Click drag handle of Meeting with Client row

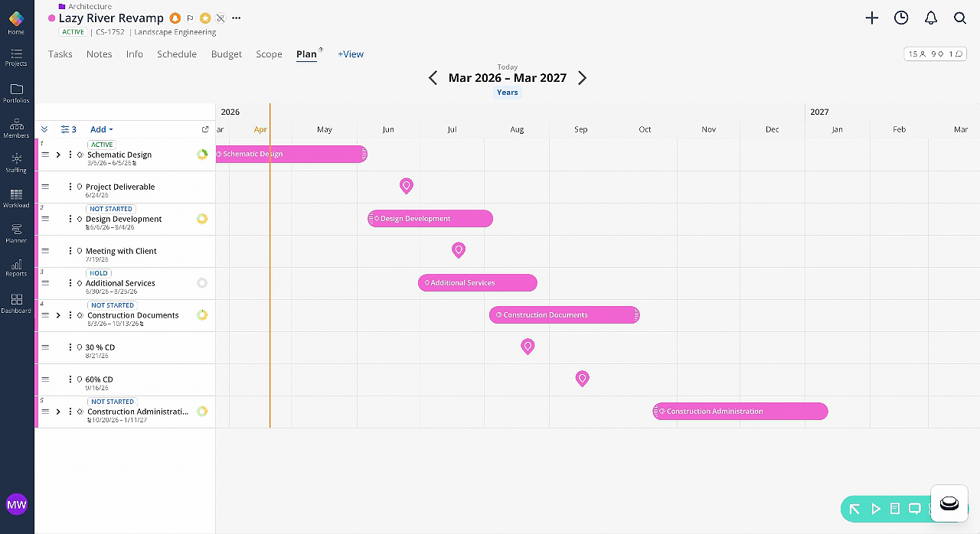click(45, 251)
